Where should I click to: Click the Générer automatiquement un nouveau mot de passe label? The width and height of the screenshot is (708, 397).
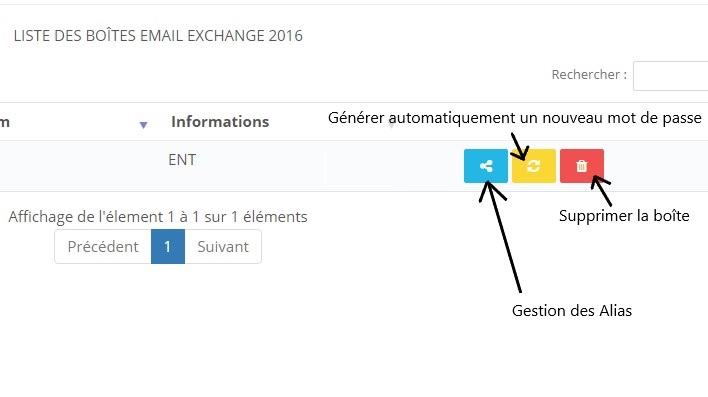(x=515, y=118)
